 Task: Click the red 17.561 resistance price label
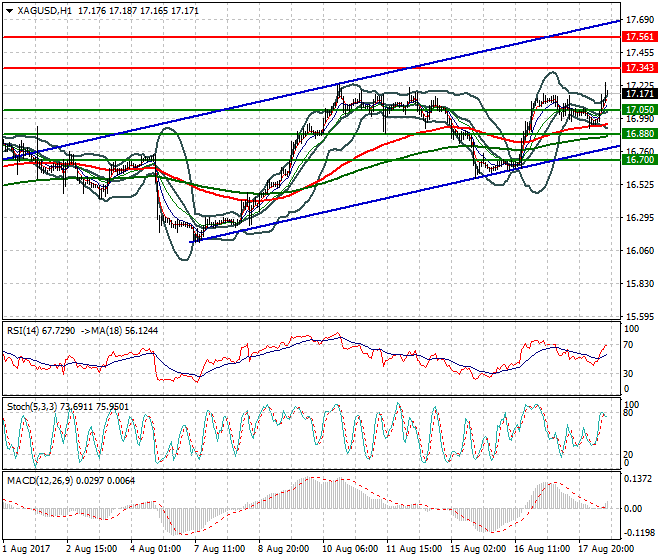click(x=639, y=37)
